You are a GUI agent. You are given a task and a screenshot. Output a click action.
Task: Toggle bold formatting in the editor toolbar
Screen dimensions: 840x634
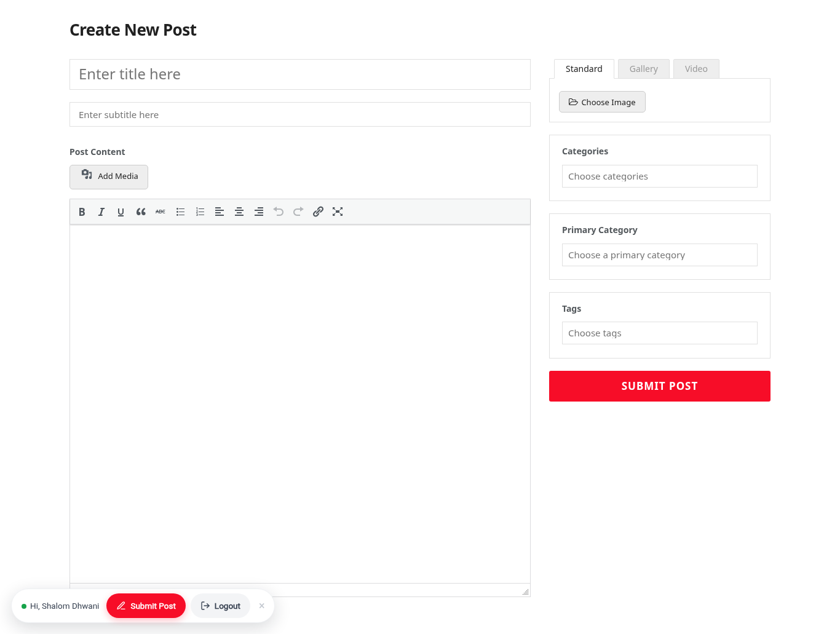coord(82,212)
